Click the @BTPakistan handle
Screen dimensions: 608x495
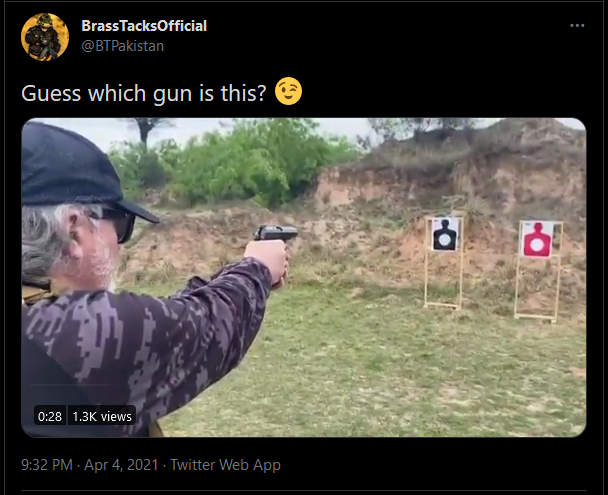coord(123,46)
